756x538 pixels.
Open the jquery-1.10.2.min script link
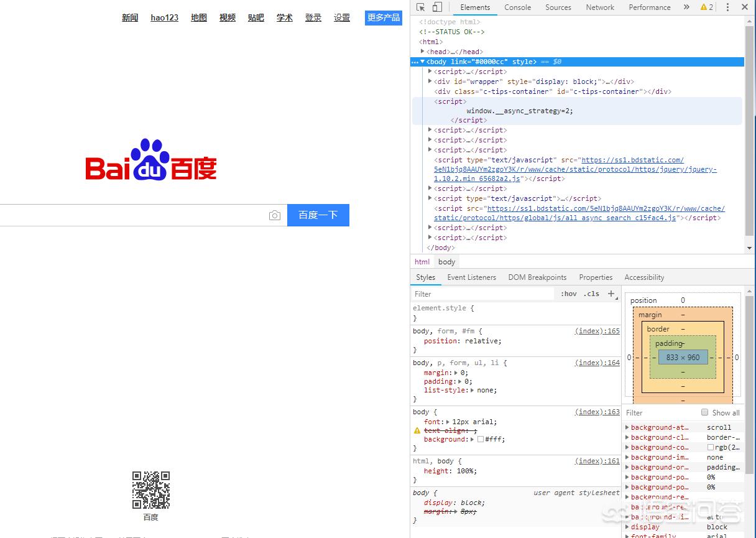(575, 169)
